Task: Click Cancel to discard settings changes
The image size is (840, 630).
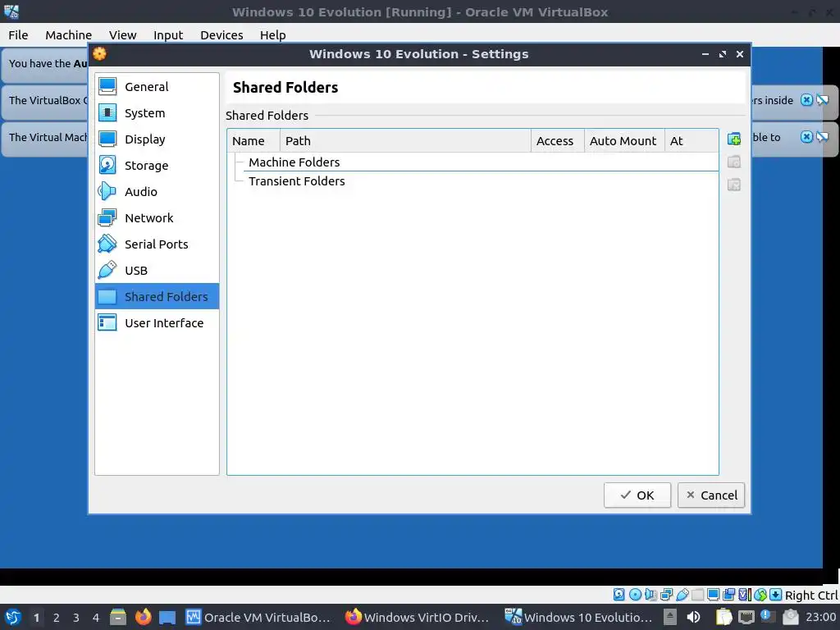Action: pyautogui.click(x=711, y=495)
